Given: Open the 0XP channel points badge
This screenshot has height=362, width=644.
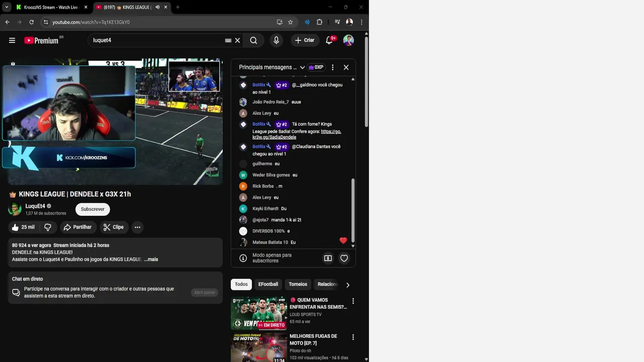Looking at the screenshot, I should click(x=316, y=67).
